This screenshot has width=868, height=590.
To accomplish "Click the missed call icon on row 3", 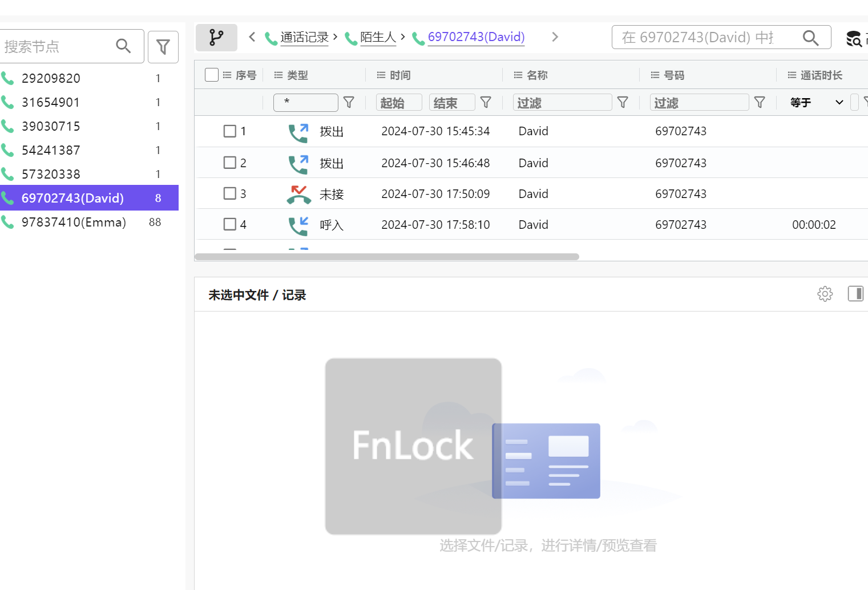I will coord(298,193).
